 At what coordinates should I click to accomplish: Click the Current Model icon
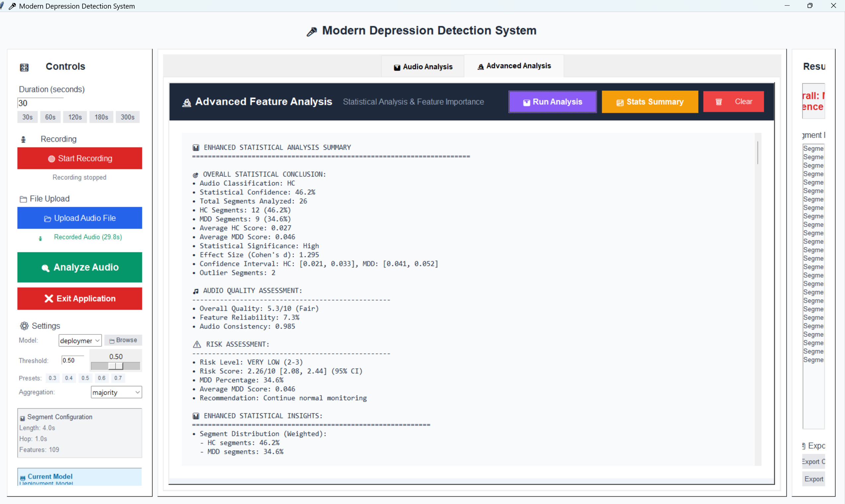tap(23, 477)
